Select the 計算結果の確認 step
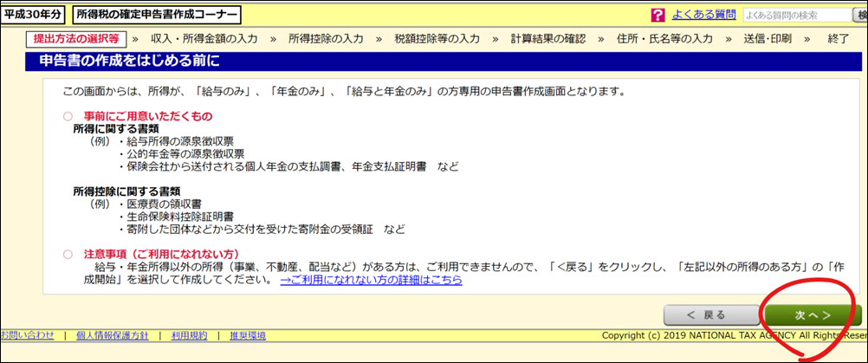868x363 pixels. click(x=548, y=39)
